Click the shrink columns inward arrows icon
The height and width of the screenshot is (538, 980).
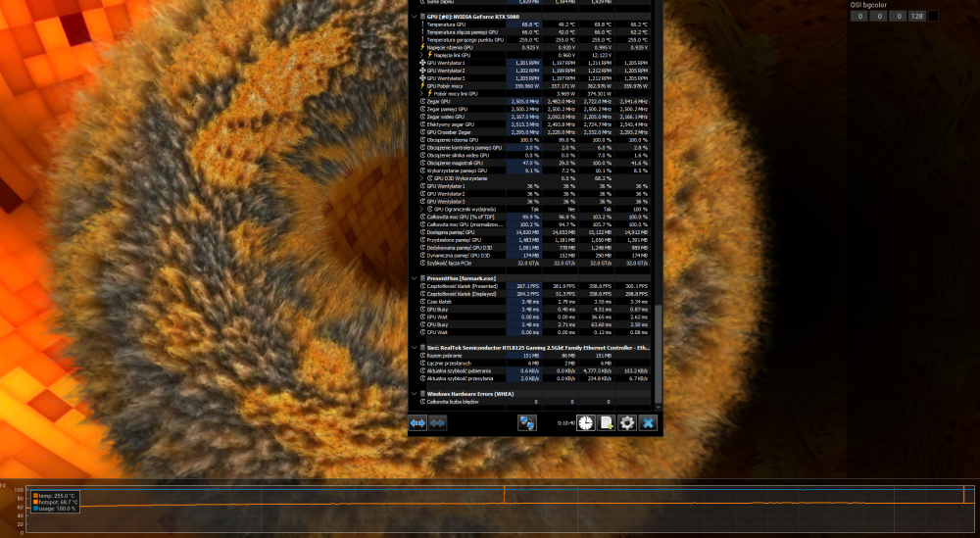pyautogui.click(x=437, y=423)
